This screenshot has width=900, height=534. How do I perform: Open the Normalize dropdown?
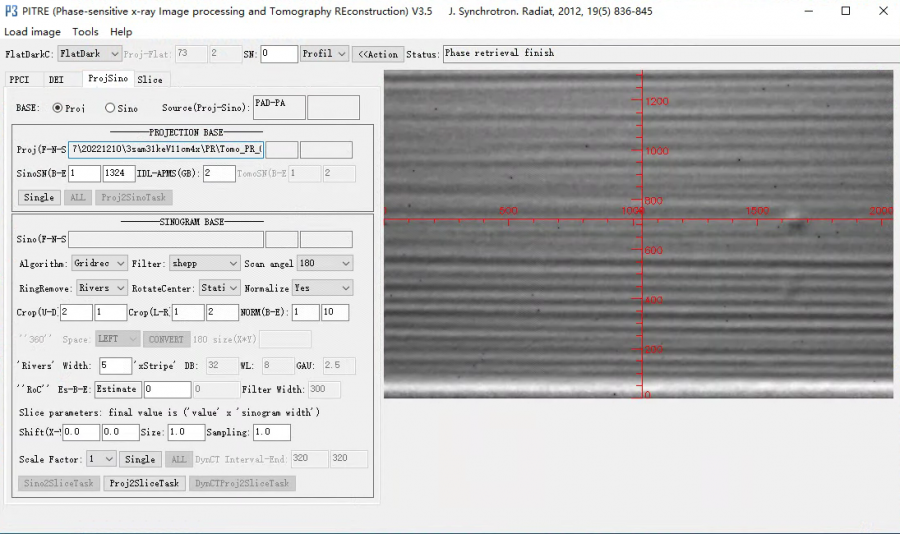[322, 288]
